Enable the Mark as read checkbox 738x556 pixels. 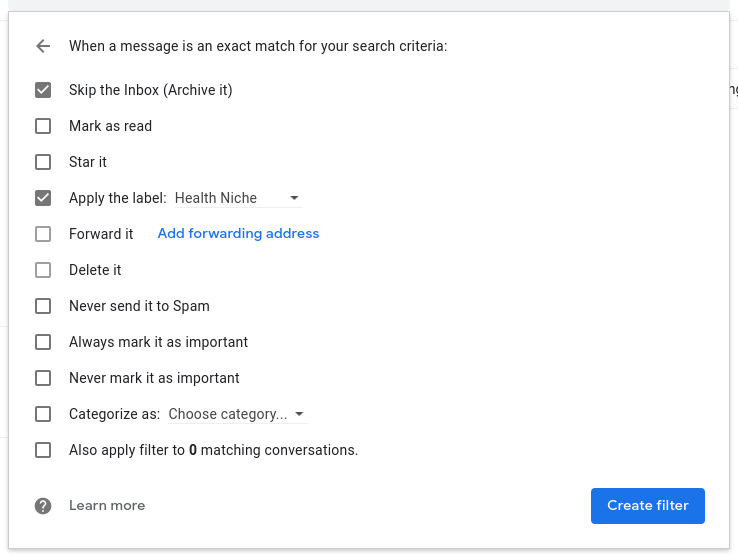[43, 126]
